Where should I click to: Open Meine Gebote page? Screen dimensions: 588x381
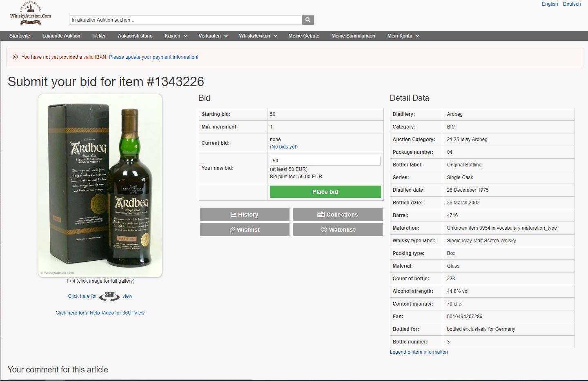click(304, 36)
